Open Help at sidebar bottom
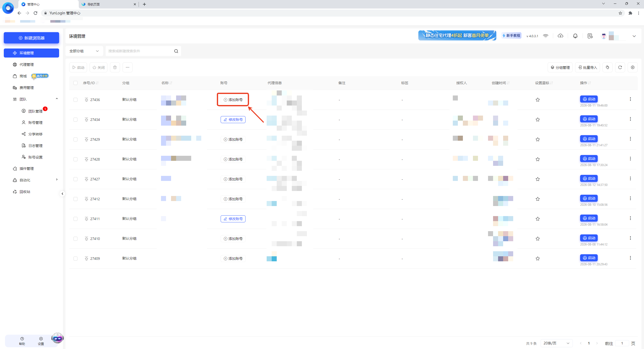Image resolution: width=644 pixels, height=349 pixels. click(22, 341)
